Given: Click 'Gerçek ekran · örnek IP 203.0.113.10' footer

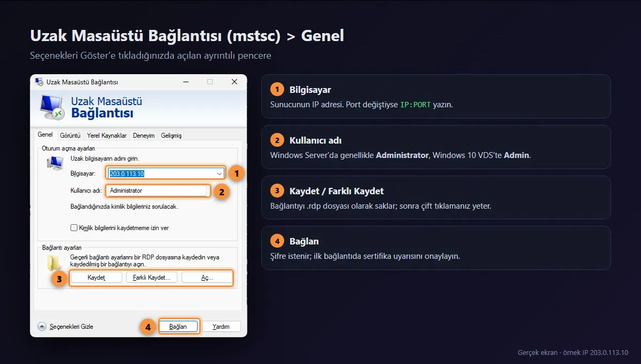Looking at the screenshot, I should point(573,353).
